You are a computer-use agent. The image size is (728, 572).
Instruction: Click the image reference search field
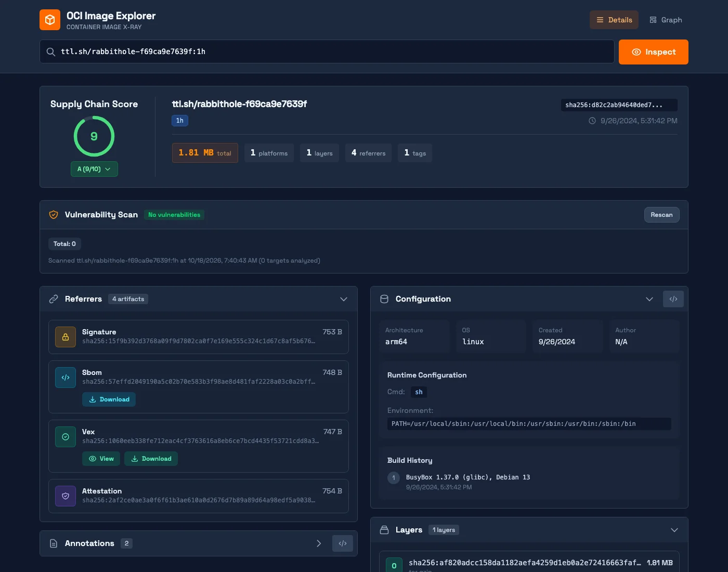click(327, 51)
